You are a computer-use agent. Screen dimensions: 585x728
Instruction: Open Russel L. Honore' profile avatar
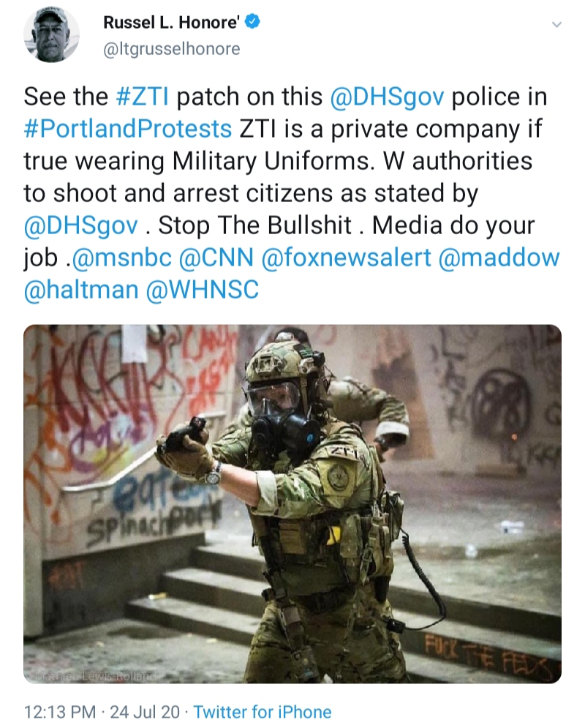tap(51, 35)
